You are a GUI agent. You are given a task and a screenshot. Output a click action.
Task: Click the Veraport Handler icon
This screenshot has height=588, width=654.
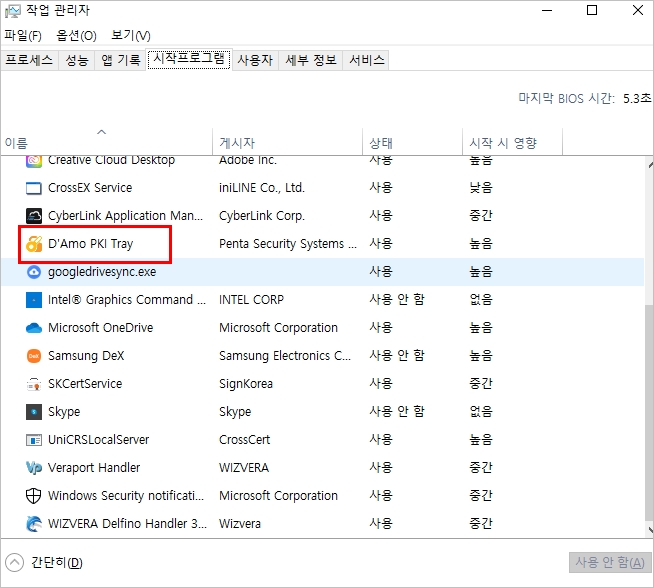tap(34, 468)
